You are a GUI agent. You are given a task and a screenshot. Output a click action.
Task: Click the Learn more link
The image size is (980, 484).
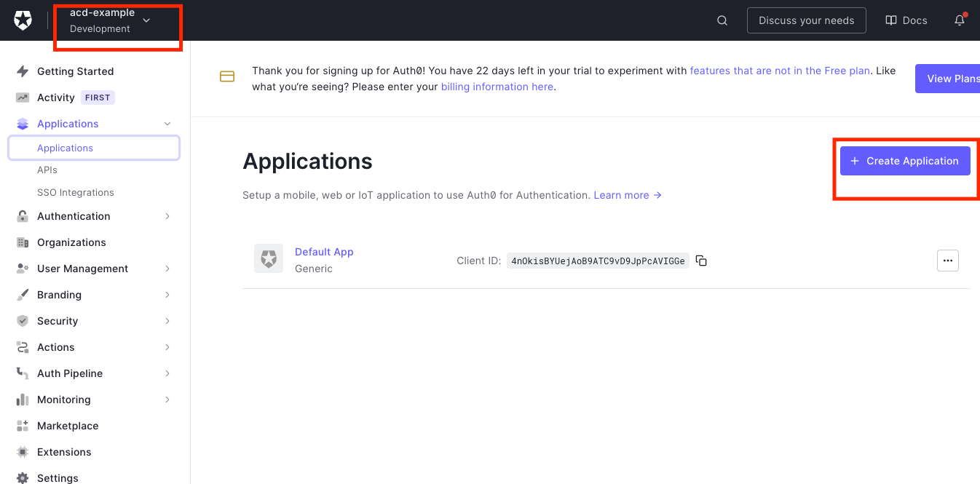628,195
